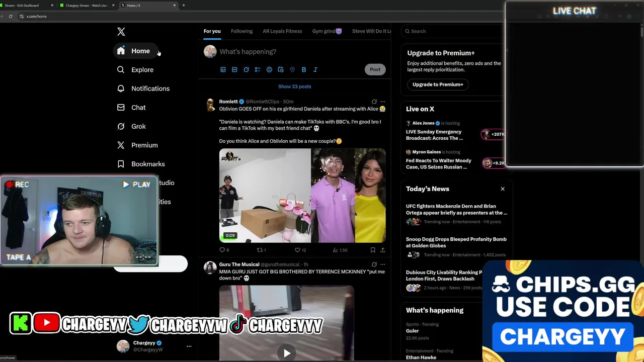Open Guru The Musical's profile name
644x362 pixels.
pyautogui.click(x=239, y=264)
